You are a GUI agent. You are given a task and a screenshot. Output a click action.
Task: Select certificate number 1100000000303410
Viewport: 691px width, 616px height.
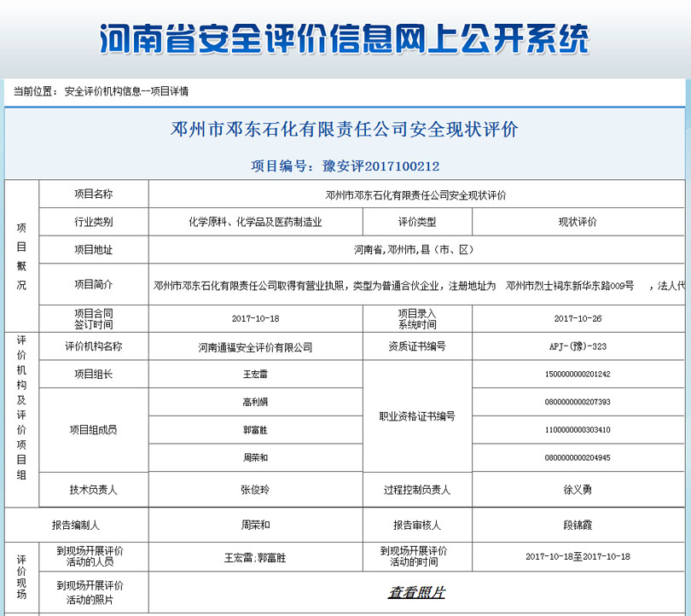[x=578, y=430]
